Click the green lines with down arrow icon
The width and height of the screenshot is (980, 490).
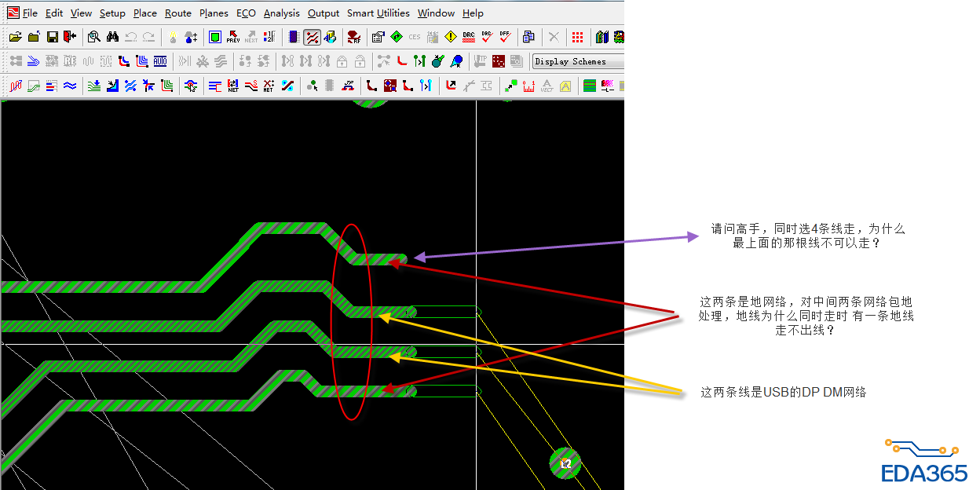(94, 86)
